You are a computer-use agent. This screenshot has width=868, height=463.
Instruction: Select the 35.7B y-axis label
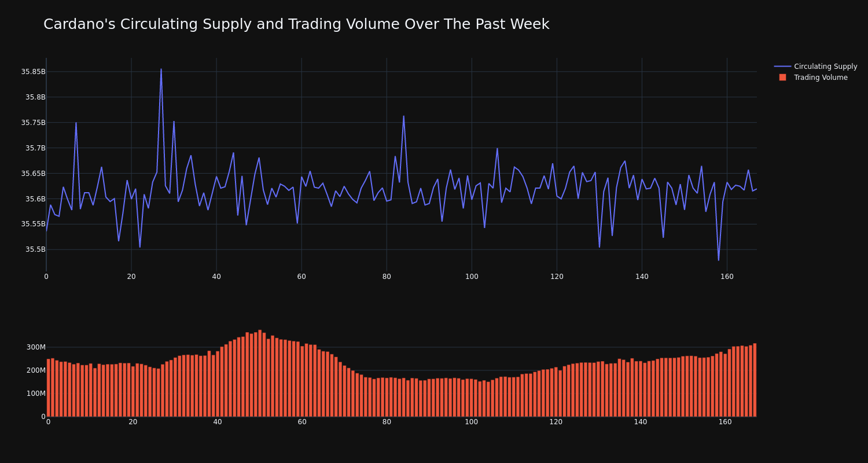35,148
